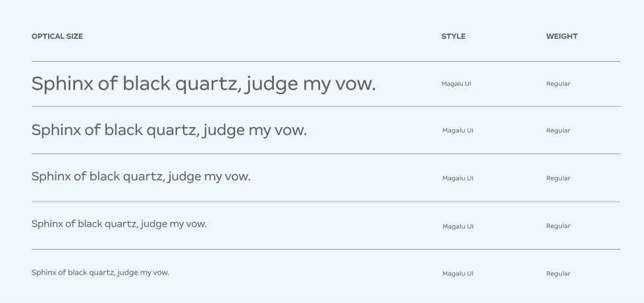Click the middle-sized Sphinx sample sentence
The image size is (644, 303).
[141, 177]
